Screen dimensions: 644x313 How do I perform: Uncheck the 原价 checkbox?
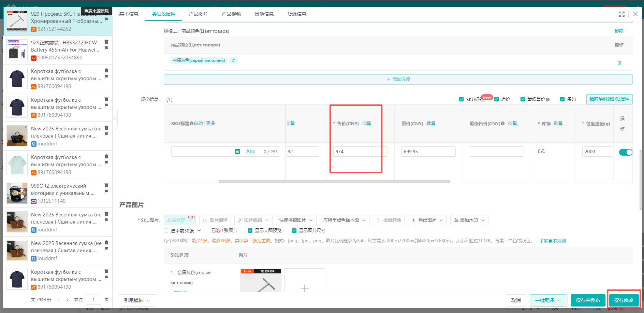497,99
